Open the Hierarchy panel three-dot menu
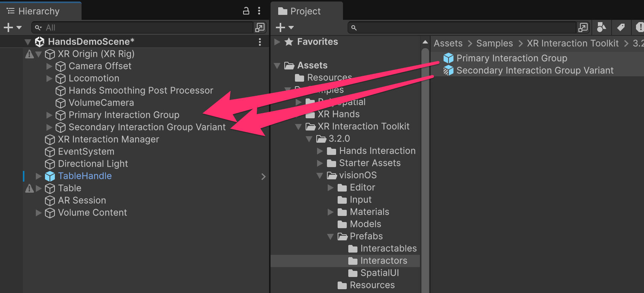The image size is (644, 293). (259, 11)
